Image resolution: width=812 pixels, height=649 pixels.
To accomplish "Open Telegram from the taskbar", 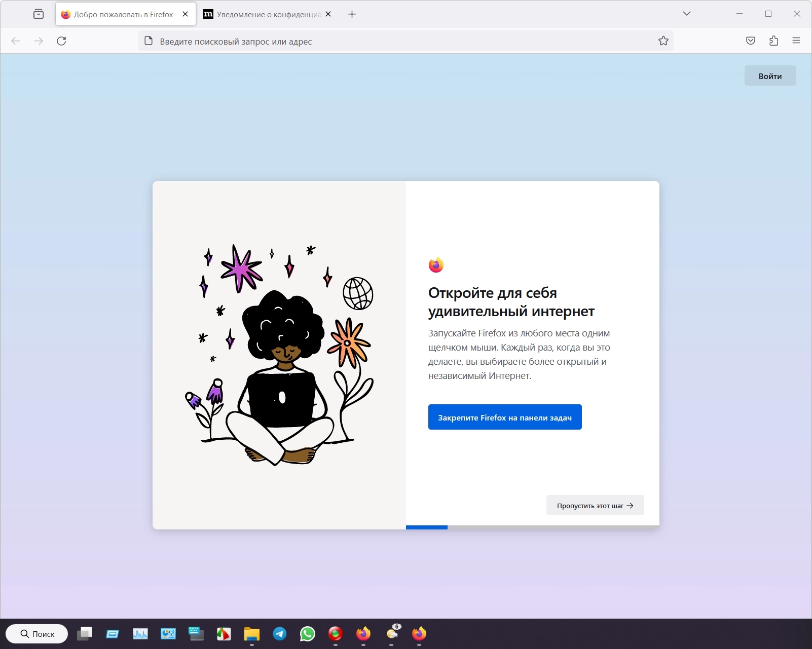I will (x=280, y=634).
